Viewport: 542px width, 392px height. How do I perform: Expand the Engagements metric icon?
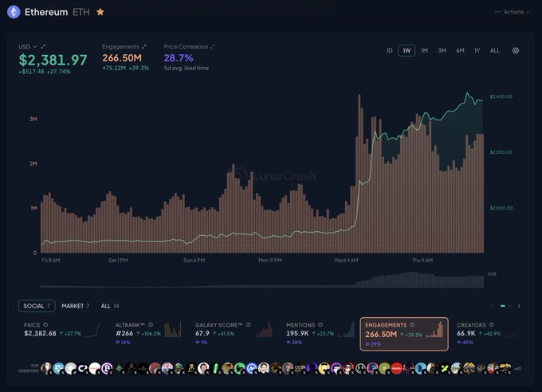143,47
